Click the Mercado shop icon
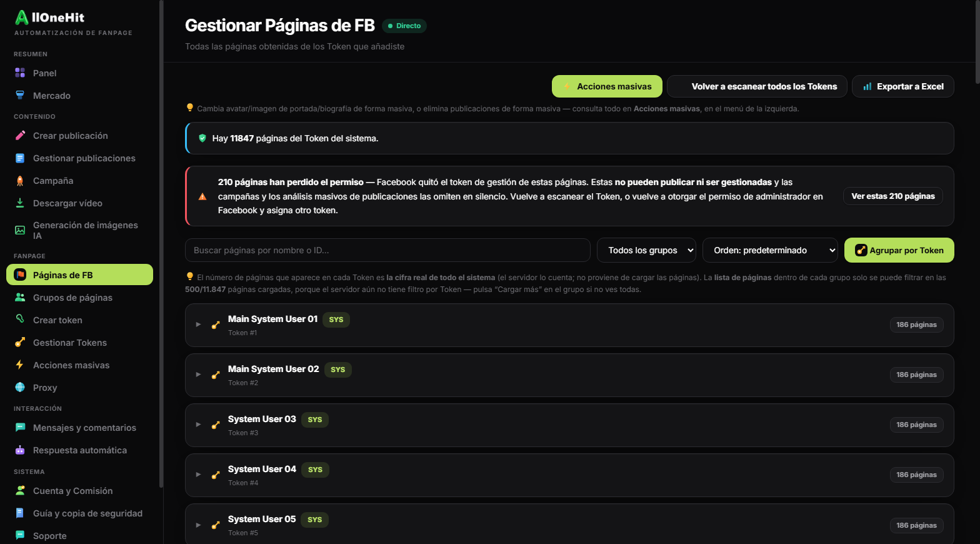Image resolution: width=980 pixels, height=544 pixels. (x=20, y=96)
